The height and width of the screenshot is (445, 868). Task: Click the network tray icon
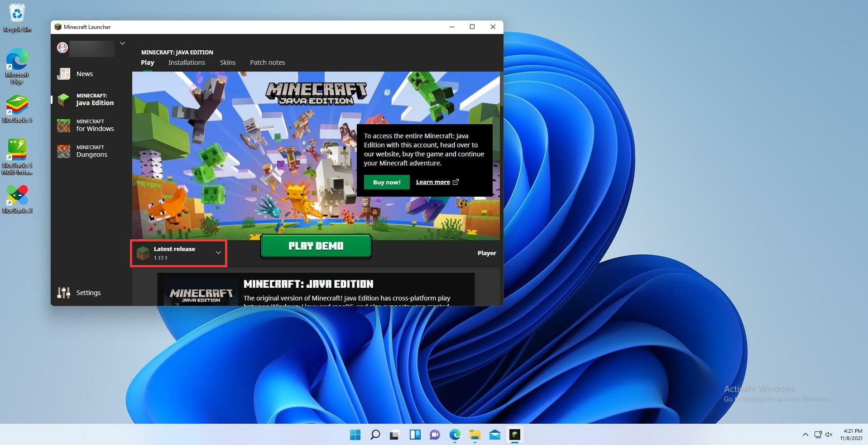click(x=818, y=435)
